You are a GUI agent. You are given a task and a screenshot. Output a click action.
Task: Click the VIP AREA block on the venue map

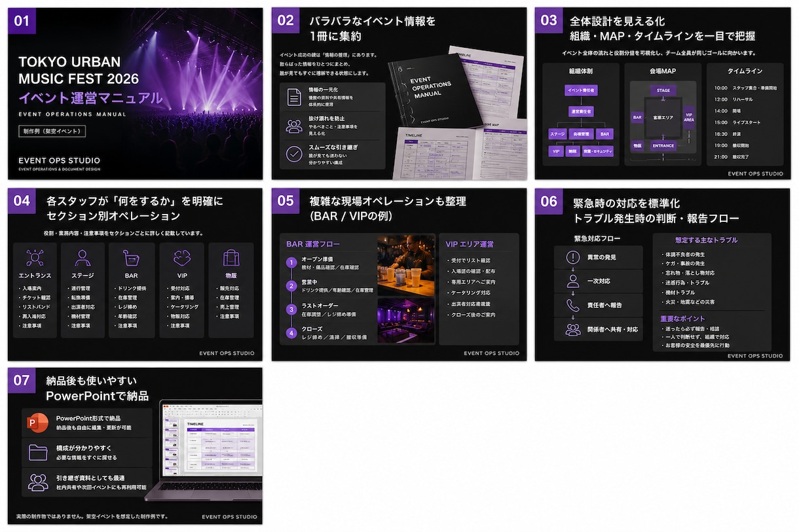(x=689, y=116)
